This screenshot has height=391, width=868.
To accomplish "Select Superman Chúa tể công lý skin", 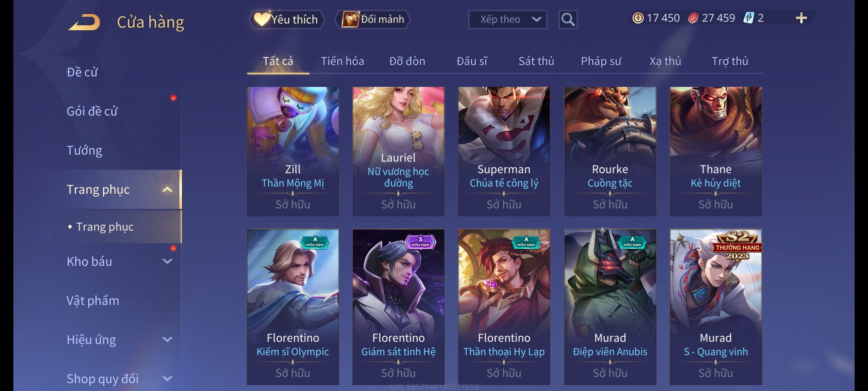I will [504, 151].
